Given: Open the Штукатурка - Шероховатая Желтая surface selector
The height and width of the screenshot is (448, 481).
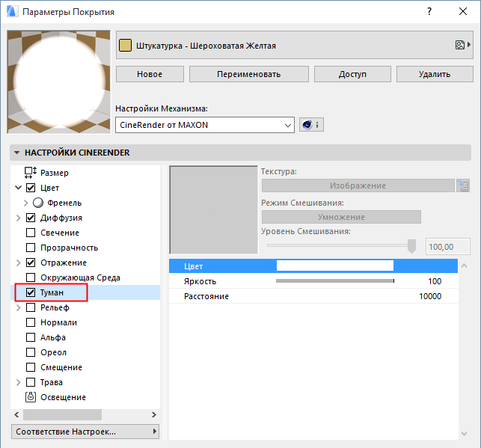Looking at the screenshot, I should point(295,45).
